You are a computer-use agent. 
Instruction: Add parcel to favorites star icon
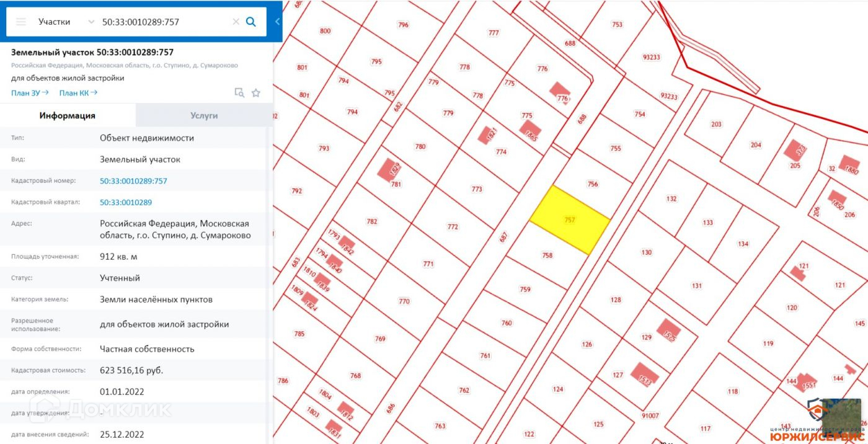pyautogui.click(x=256, y=93)
